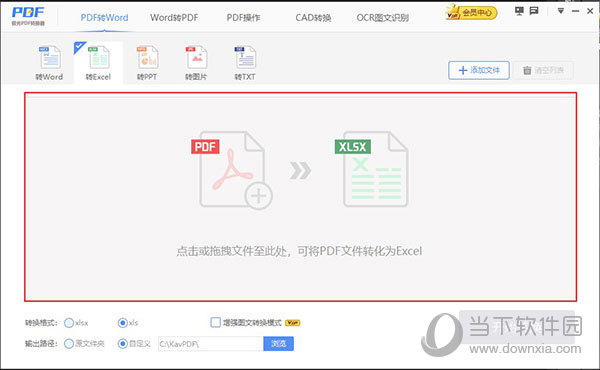The image size is (600, 370).
Task: Enable 增强图文转换模式 checkbox
Action: (x=215, y=323)
